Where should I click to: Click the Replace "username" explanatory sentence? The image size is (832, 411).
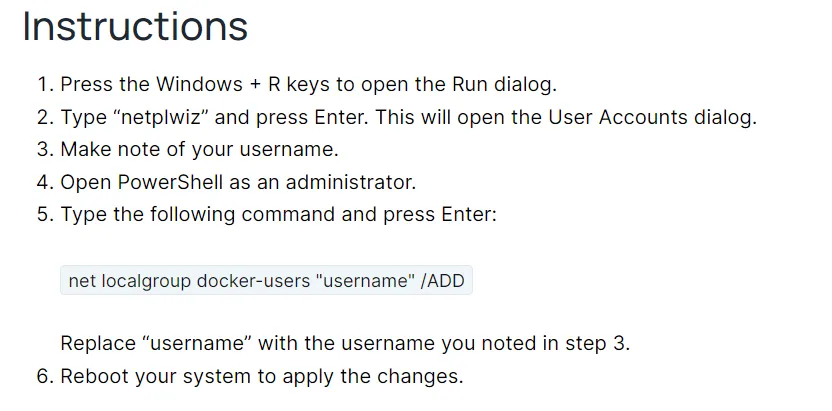coord(345,343)
